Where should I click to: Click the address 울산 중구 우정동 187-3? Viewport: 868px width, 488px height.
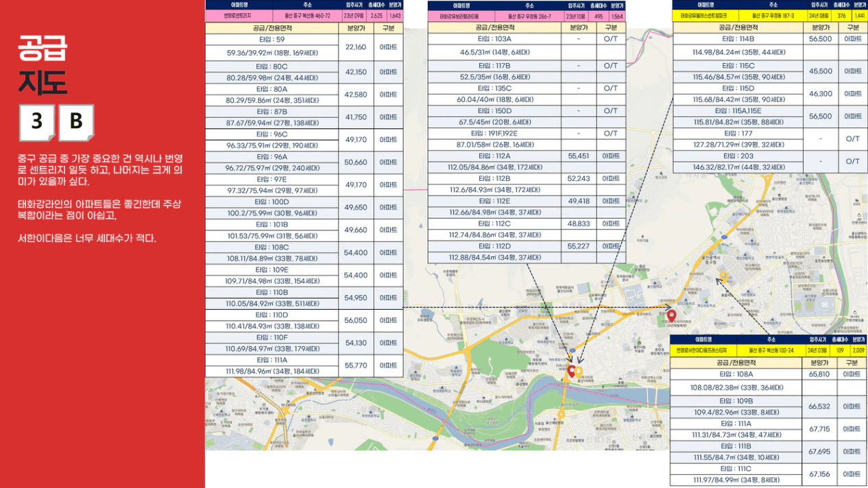click(x=773, y=15)
